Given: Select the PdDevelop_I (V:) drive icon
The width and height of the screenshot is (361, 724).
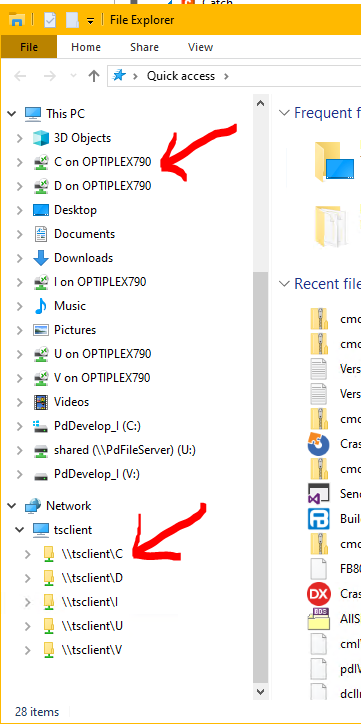Looking at the screenshot, I should 41,475.
